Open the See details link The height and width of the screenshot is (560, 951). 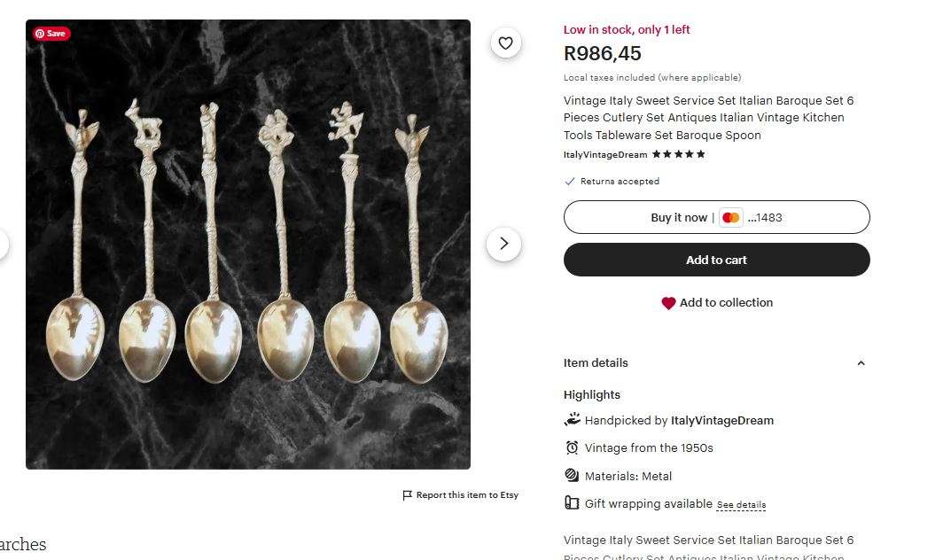tap(742, 503)
